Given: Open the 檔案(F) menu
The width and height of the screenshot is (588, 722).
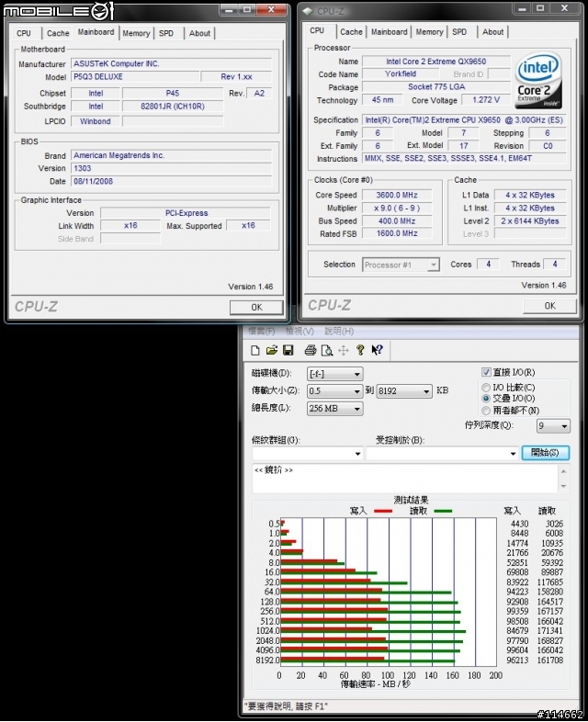Looking at the screenshot, I should point(261,331).
